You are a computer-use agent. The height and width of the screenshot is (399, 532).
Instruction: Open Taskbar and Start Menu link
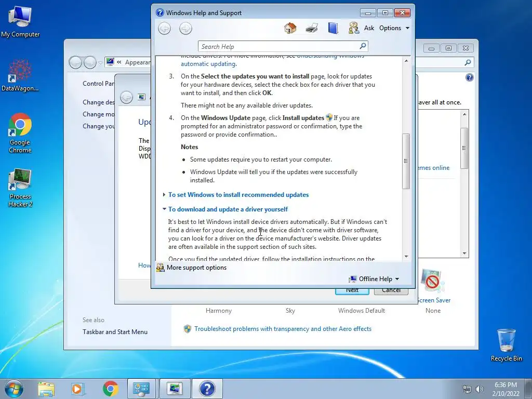pos(115,332)
